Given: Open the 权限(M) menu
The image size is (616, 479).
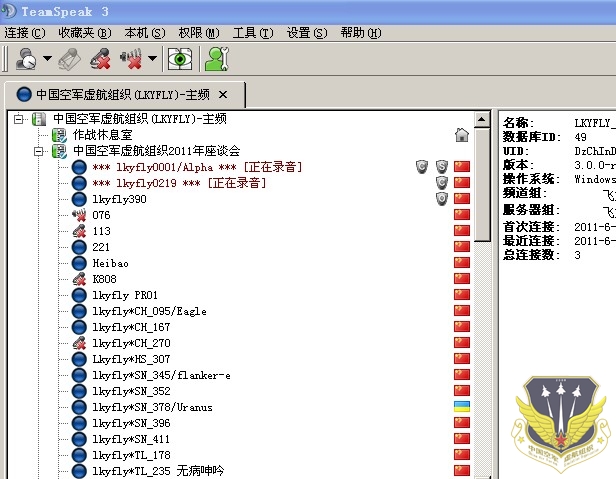Looking at the screenshot, I should [x=199, y=33].
